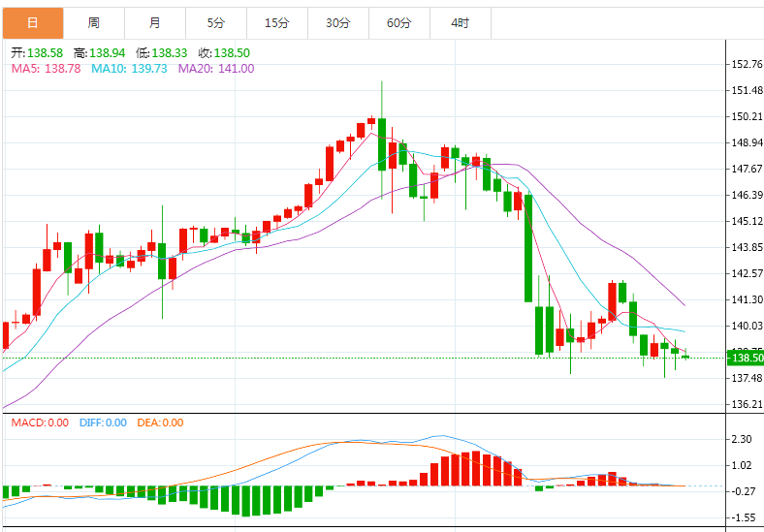Click the 140.03 price axis label
The width and height of the screenshot is (764, 532).
pos(747,326)
